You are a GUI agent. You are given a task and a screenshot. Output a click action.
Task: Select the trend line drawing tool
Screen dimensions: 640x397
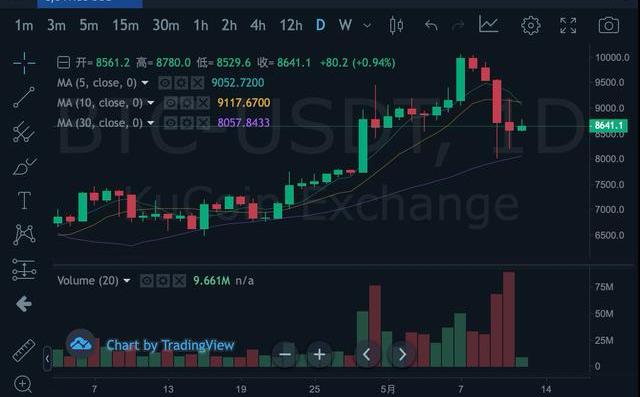coord(24,97)
